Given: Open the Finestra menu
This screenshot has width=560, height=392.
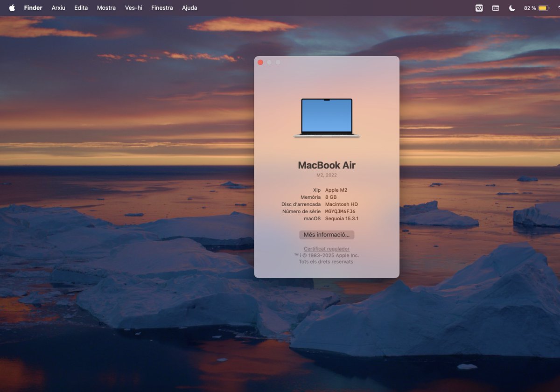Looking at the screenshot, I should [x=162, y=8].
